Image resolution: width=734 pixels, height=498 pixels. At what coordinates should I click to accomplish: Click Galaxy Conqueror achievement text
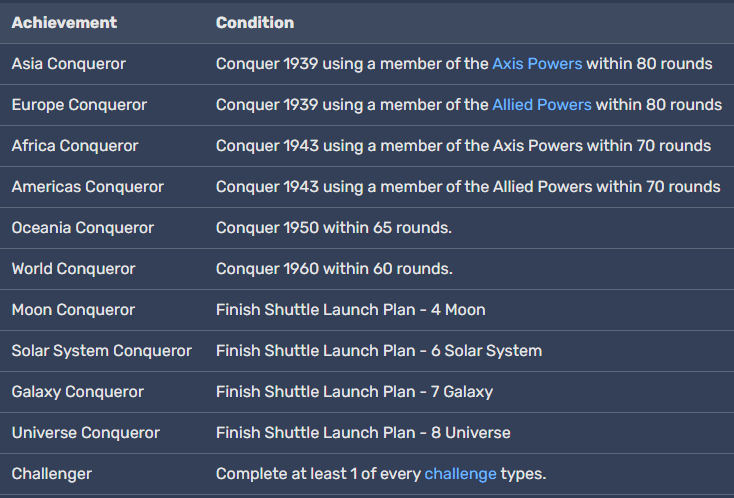[x=78, y=392]
